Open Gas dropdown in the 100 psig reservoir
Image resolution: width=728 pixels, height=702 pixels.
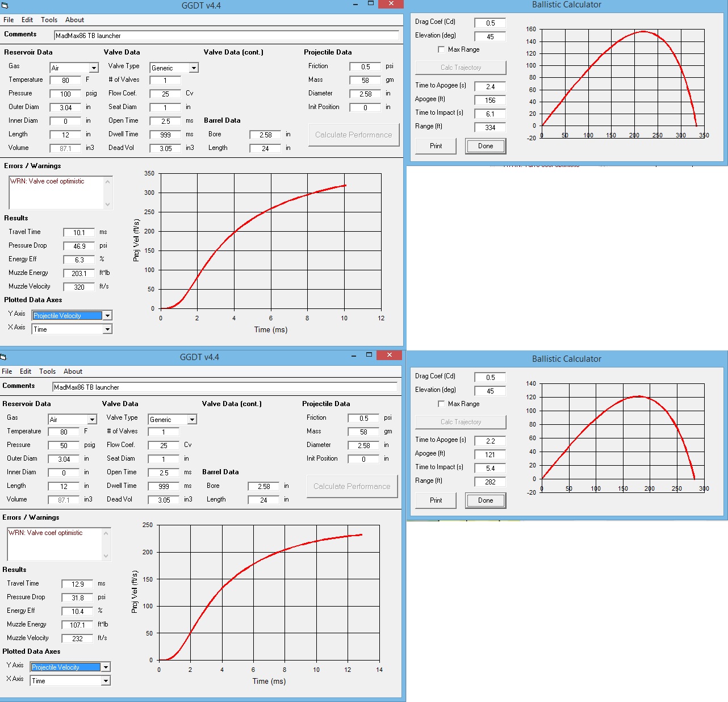click(94, 68)
